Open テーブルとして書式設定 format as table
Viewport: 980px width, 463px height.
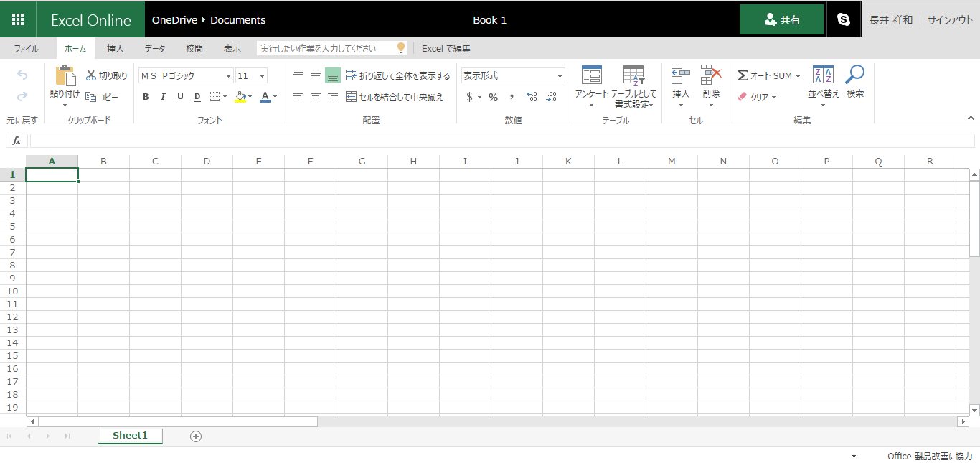(633, 87)
